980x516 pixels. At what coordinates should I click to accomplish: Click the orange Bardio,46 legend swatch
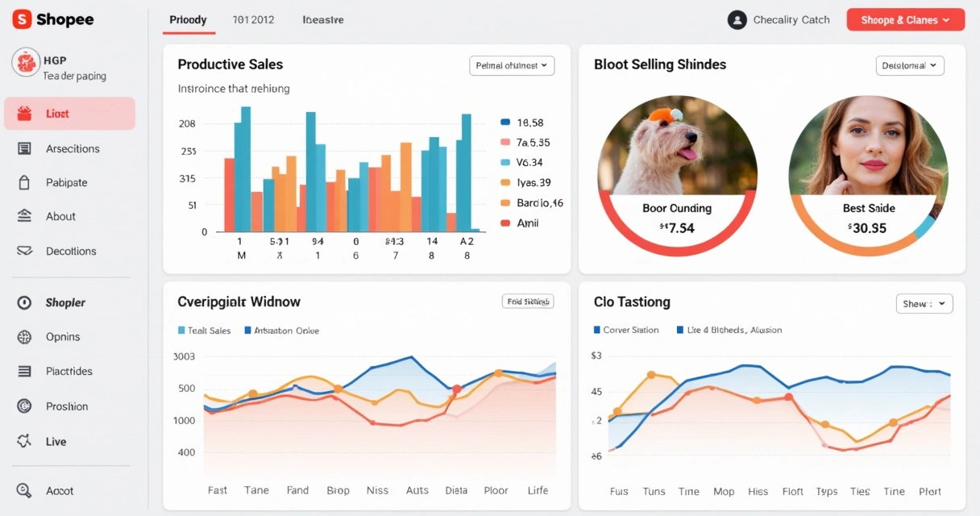pyautogui.click(x=505, y=203)
